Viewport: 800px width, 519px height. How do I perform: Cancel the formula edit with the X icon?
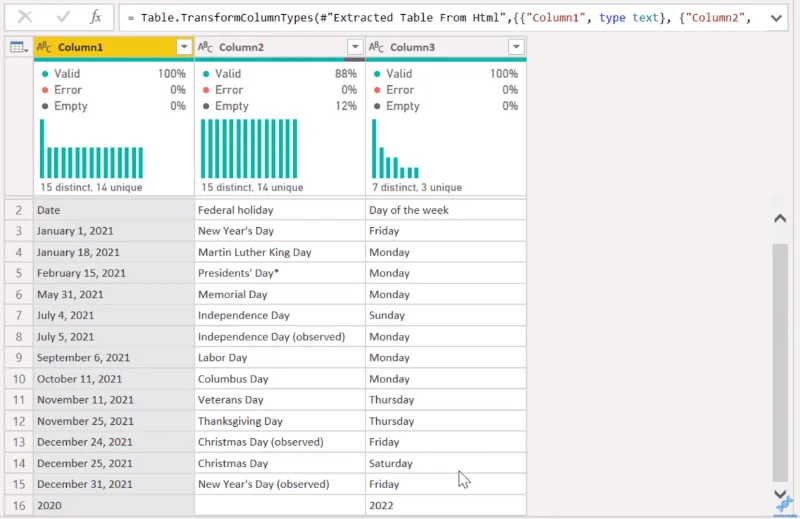(x=24, y=17)
